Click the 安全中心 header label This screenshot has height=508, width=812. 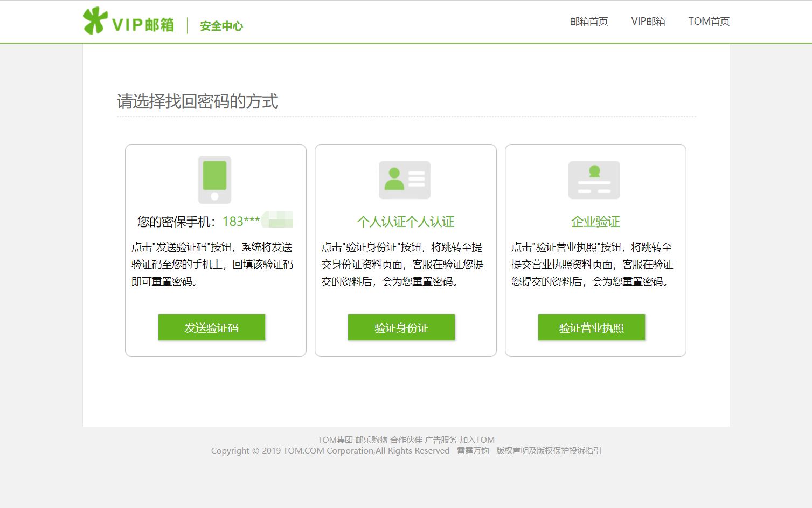coord(221,26)
